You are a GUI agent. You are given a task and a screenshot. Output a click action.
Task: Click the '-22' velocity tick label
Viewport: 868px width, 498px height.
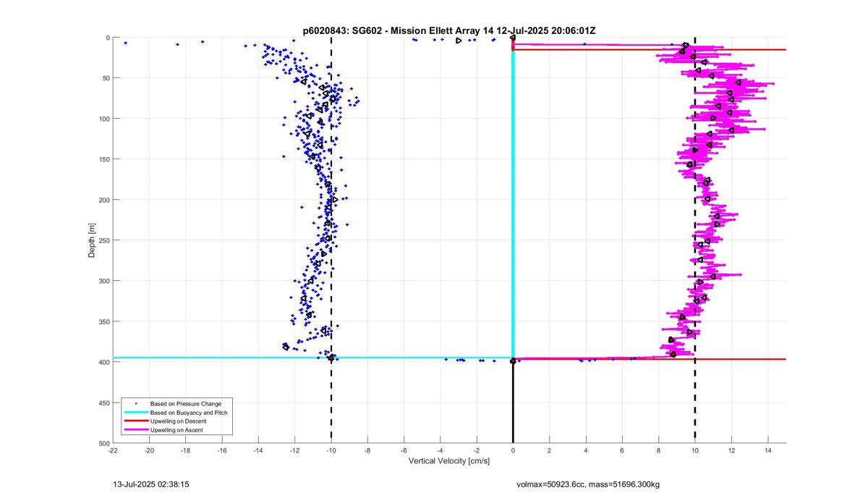[113, 450]
